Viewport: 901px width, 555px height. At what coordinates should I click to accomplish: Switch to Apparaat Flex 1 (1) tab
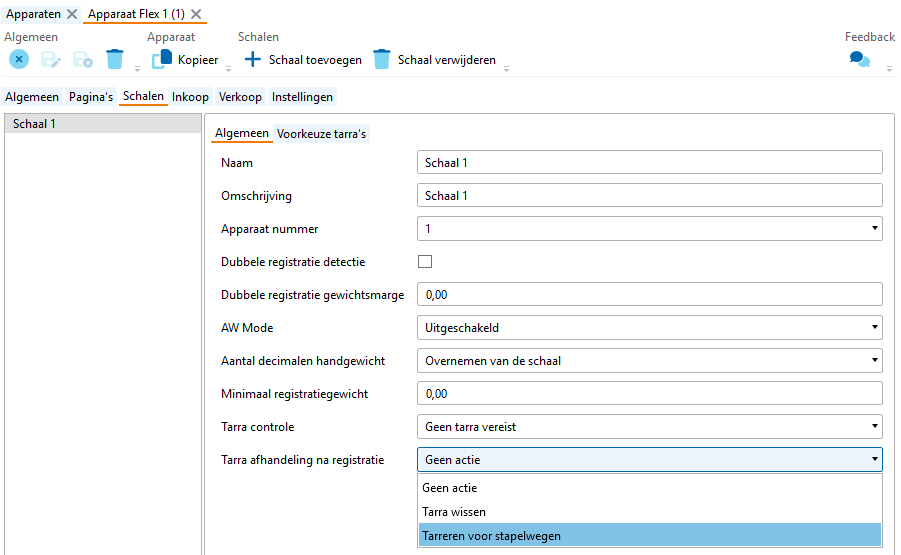coord(136,14)
